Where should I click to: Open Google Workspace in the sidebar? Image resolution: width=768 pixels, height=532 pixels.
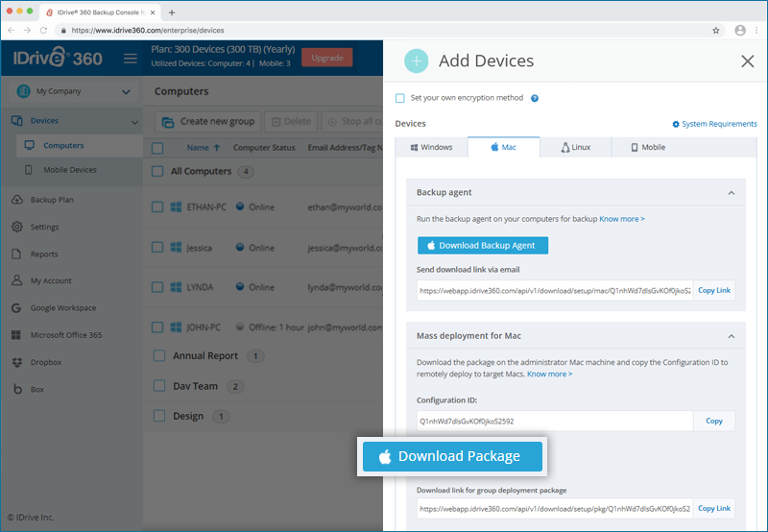(x=63, y=308)
